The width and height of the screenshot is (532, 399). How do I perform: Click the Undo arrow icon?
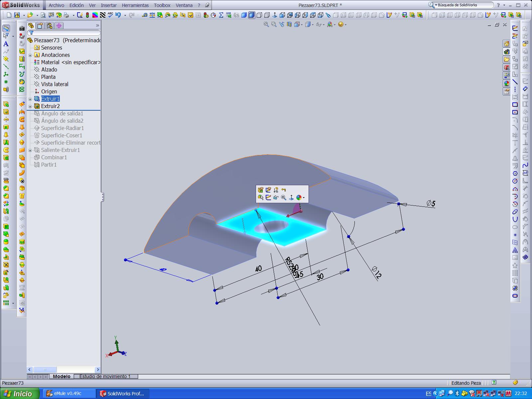click(118, 15)
